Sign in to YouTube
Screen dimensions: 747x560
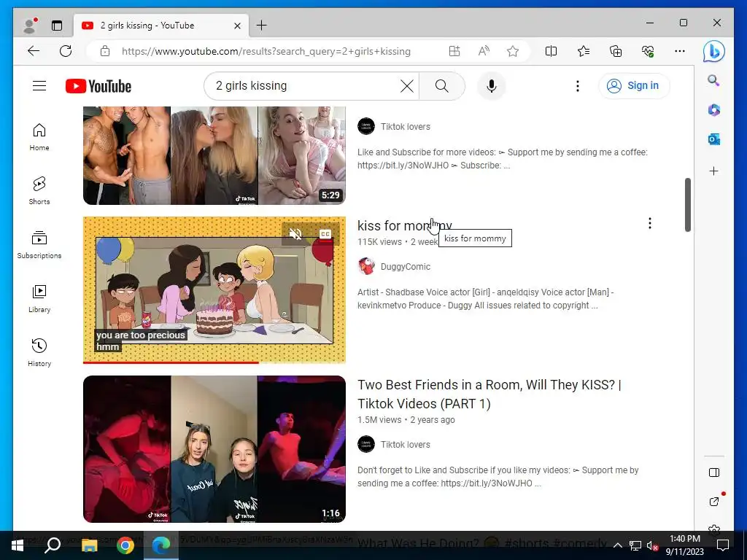634,86
